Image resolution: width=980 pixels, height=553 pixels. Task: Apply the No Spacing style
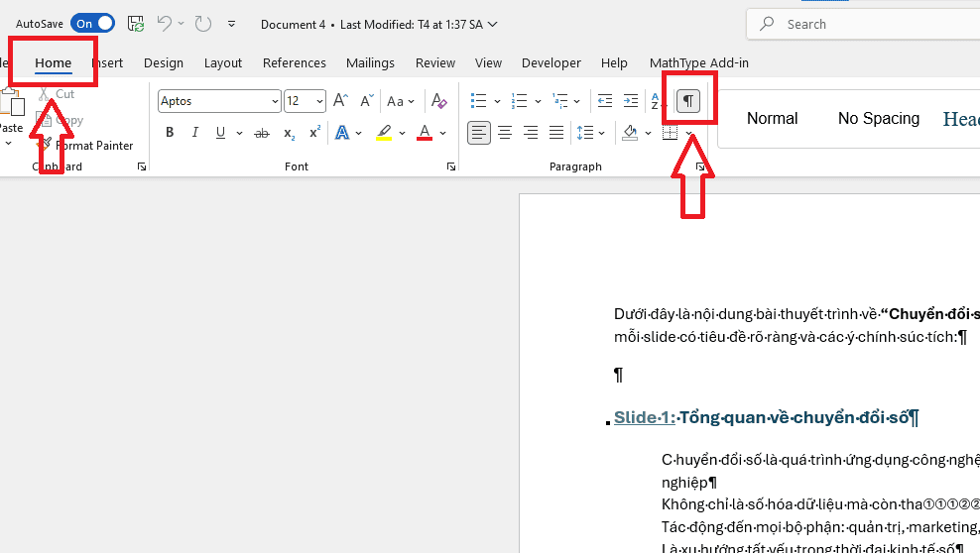point(879,119)
